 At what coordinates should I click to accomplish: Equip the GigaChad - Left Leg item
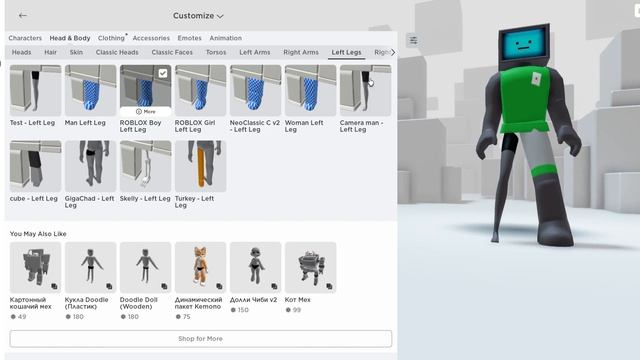click(x=91, y=166)
